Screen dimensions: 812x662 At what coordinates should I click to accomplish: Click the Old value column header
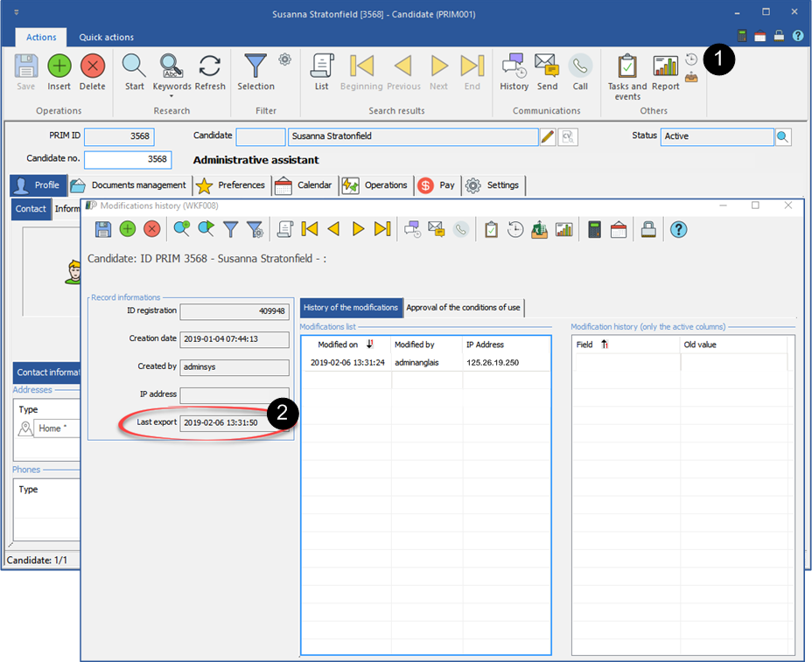(733, 345)
